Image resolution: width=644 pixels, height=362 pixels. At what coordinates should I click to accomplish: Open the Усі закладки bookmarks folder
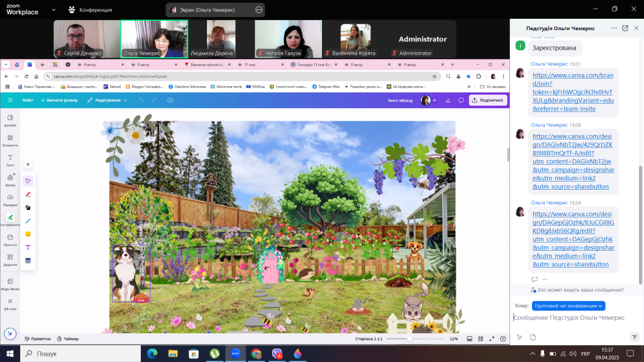[x=493, y=87]
